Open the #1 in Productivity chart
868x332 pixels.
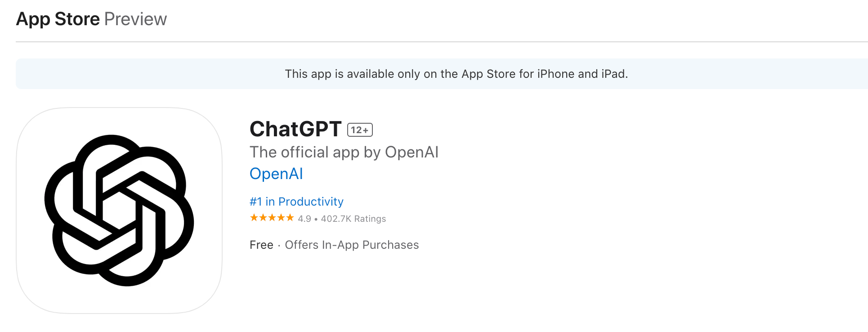296,202
